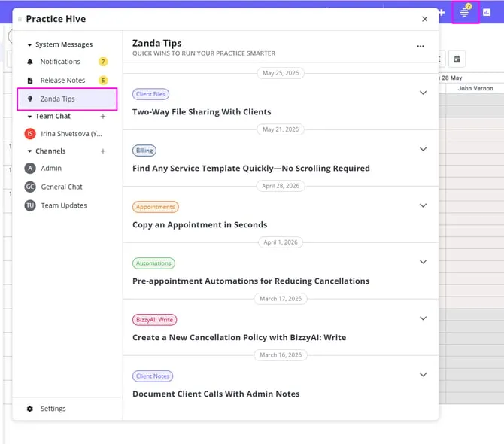Expand the Document Client Calls tip
This screenshot has width=504, height=444.
point(423,374)
